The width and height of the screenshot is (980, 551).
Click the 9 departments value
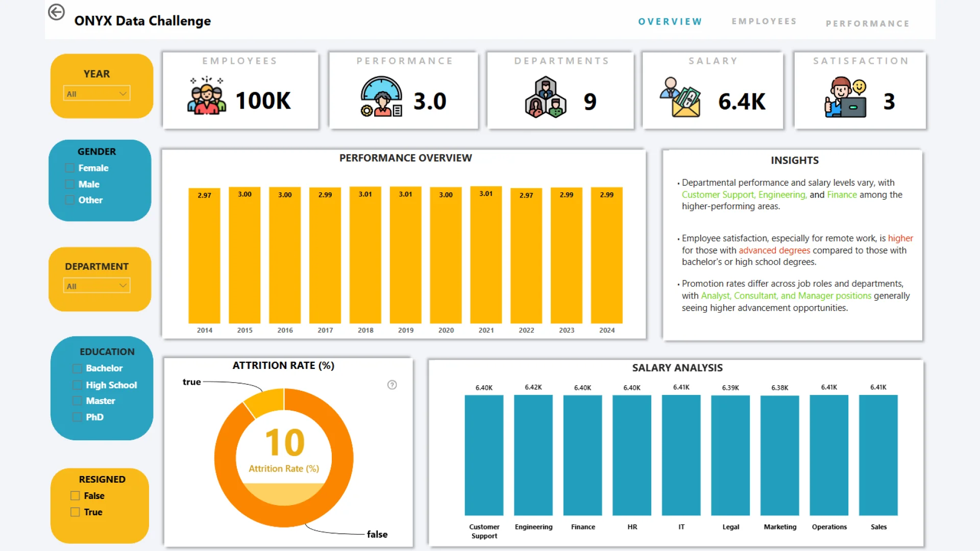click(590, 102)
